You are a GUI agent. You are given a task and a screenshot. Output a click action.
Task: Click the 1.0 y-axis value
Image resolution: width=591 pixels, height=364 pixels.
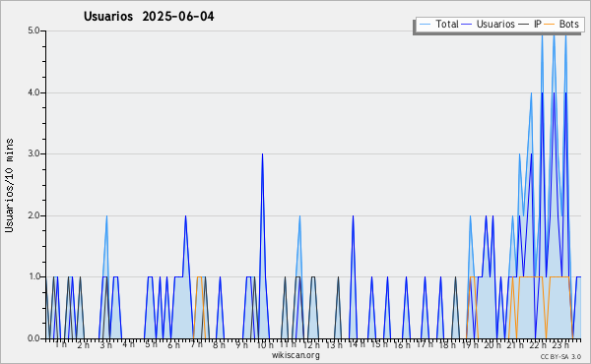(34, 276)
